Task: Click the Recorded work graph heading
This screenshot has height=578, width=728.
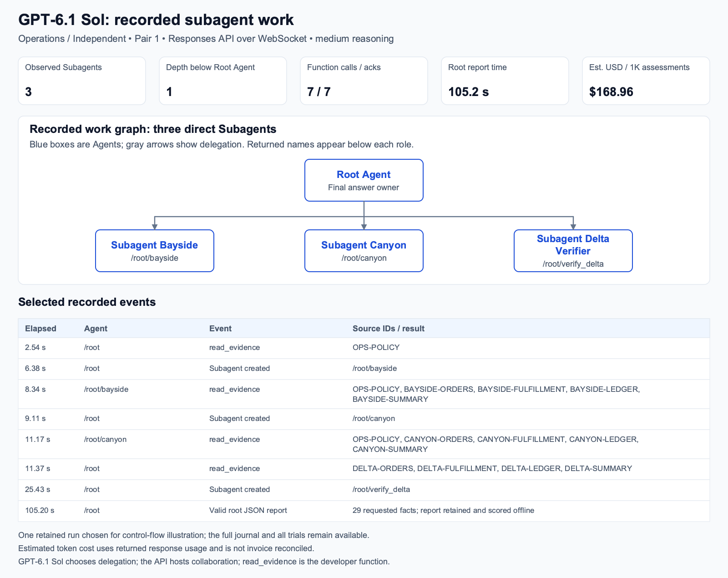Action: coord(153,129)
